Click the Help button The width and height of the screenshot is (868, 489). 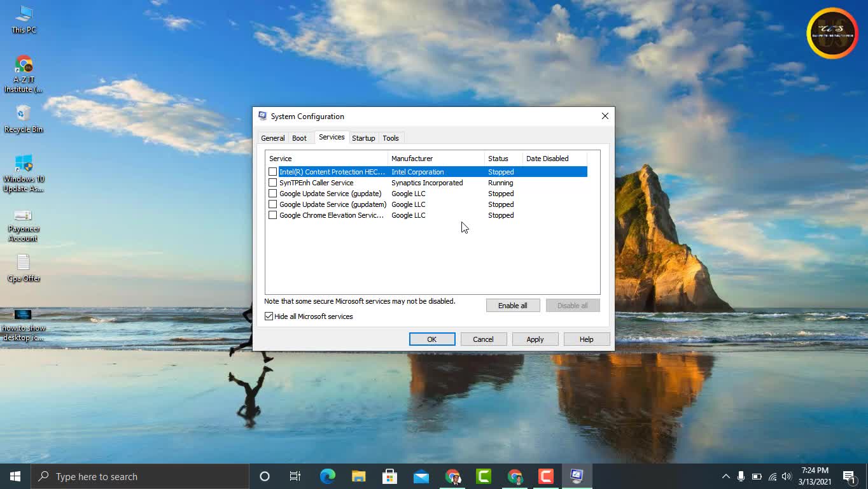(x=587, y=339)
